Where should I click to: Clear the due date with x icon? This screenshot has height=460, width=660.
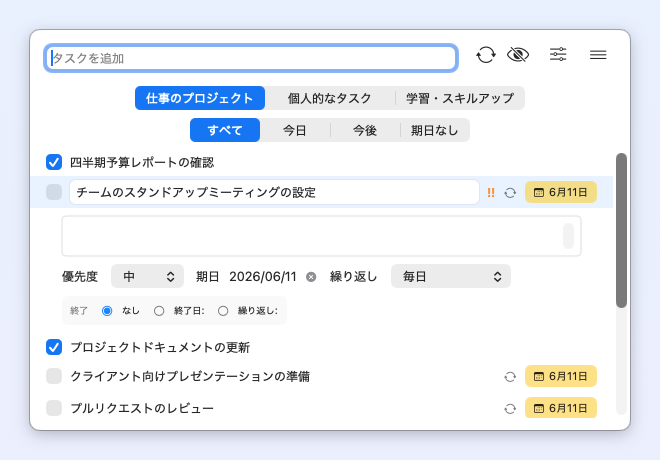coord(311,277)
